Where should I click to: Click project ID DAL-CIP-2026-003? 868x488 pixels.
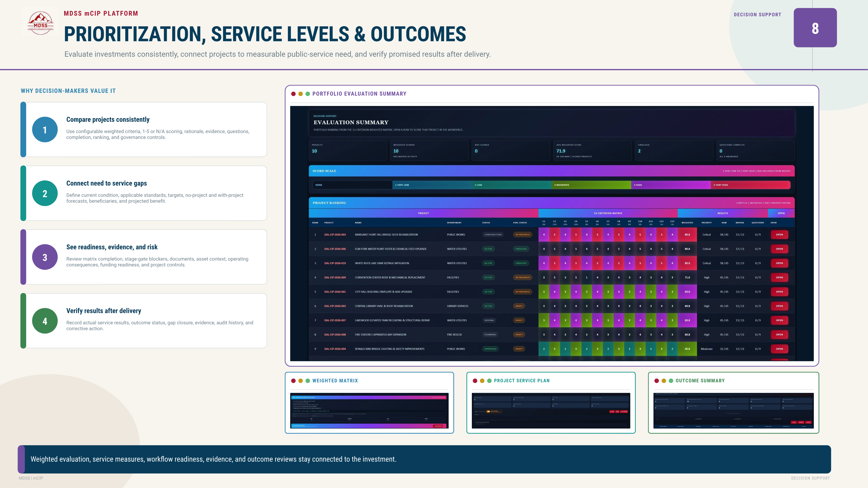tap(335, 235)
